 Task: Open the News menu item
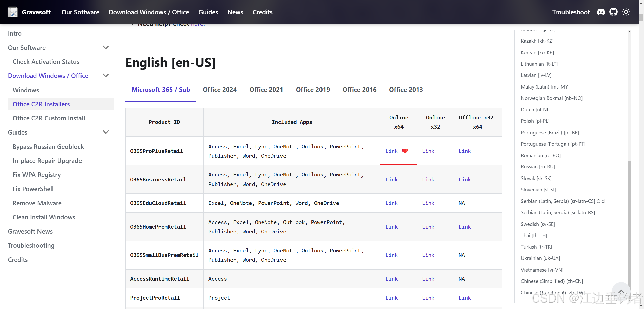(235, 12)
